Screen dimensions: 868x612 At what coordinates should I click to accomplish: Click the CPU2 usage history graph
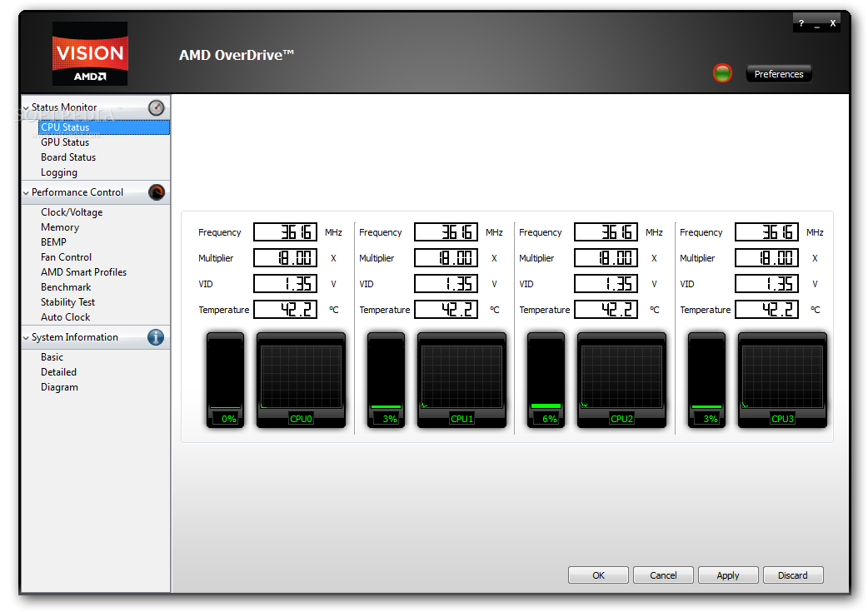pyautogui.click(x=621, y=381)
